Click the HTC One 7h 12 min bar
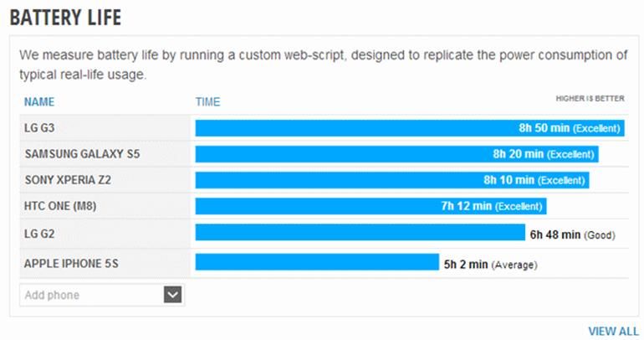 pyautogui.click(x=371, y=206)
